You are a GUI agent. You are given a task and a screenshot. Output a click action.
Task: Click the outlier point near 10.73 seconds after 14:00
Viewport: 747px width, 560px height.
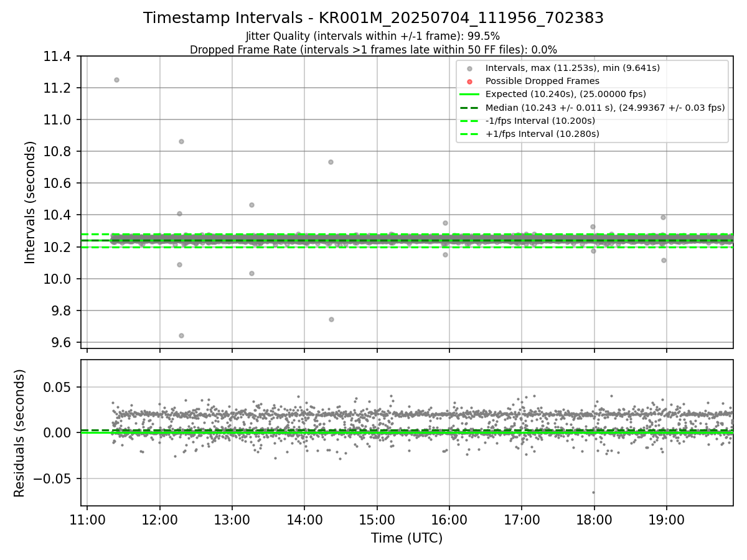[331, 162]
